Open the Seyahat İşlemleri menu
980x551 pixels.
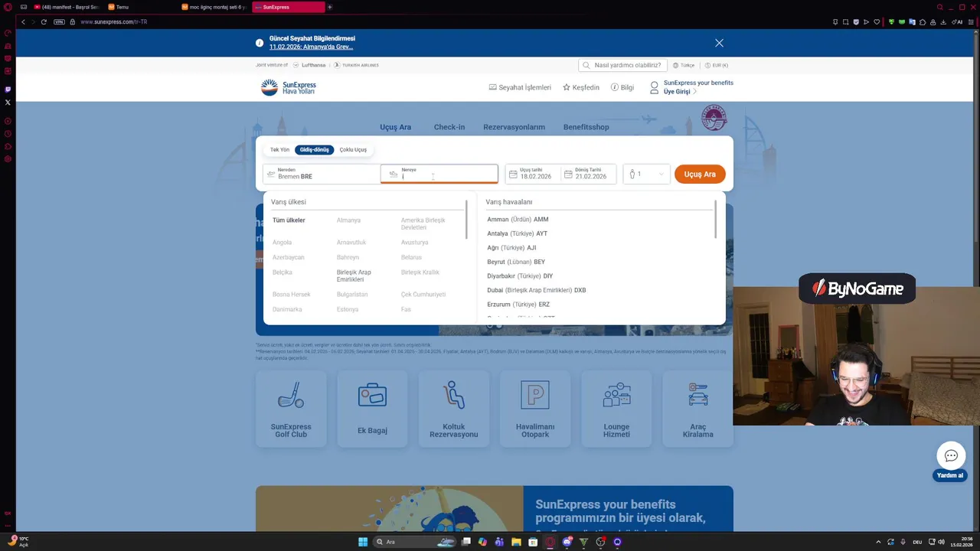pos(520,87)
